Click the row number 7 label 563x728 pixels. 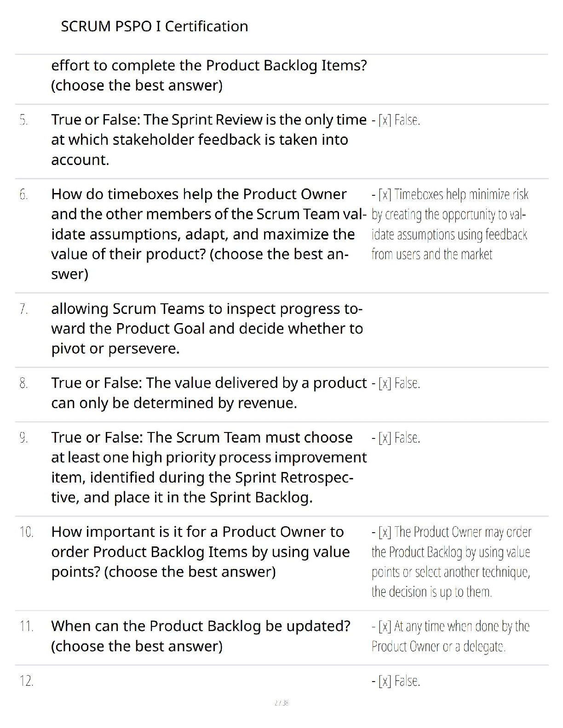(24, 309)
